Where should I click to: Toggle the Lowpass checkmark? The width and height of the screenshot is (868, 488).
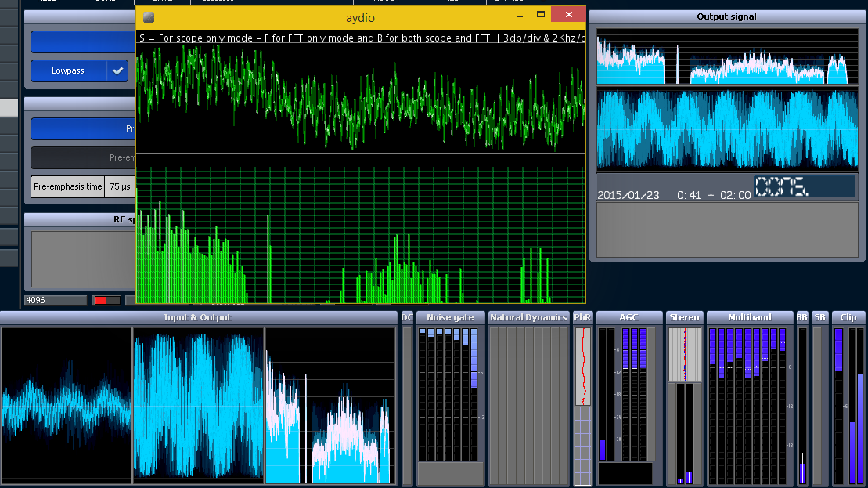[117, 71]
